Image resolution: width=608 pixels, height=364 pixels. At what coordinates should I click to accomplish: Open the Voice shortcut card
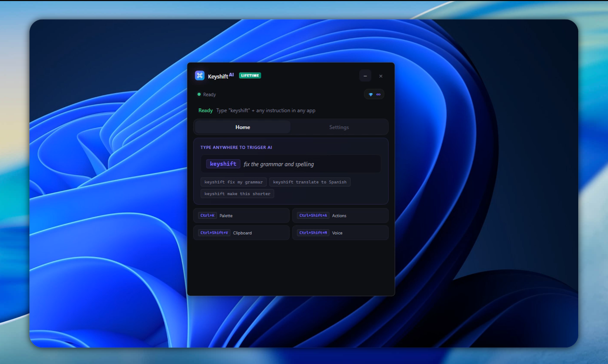point(340,233)
